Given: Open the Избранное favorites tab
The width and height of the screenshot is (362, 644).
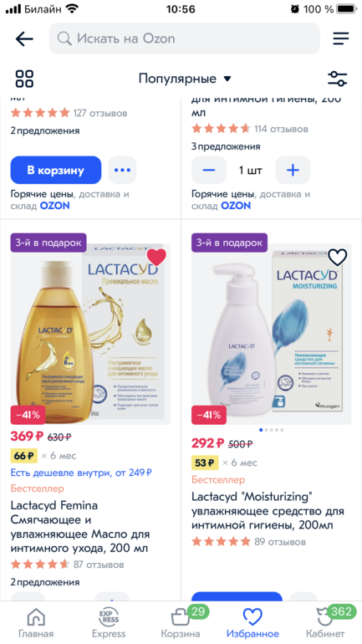Looking at the screenshot, I should tap(252, 623).
